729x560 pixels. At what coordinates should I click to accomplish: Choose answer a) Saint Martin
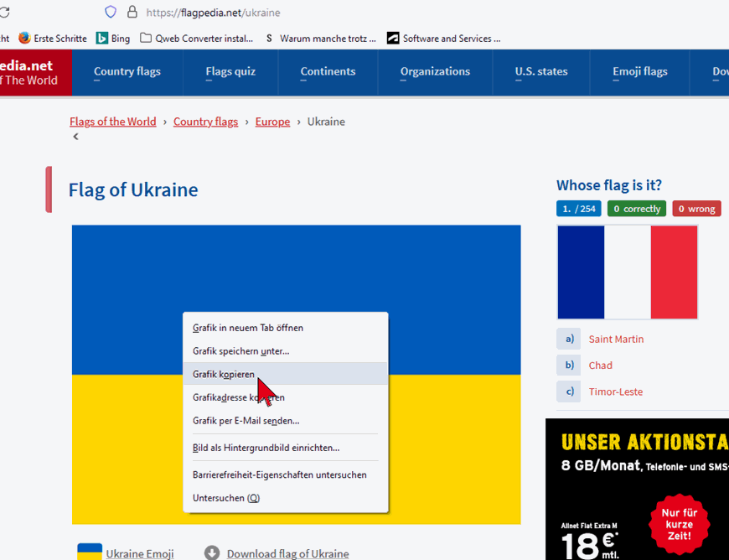point(616,339)
